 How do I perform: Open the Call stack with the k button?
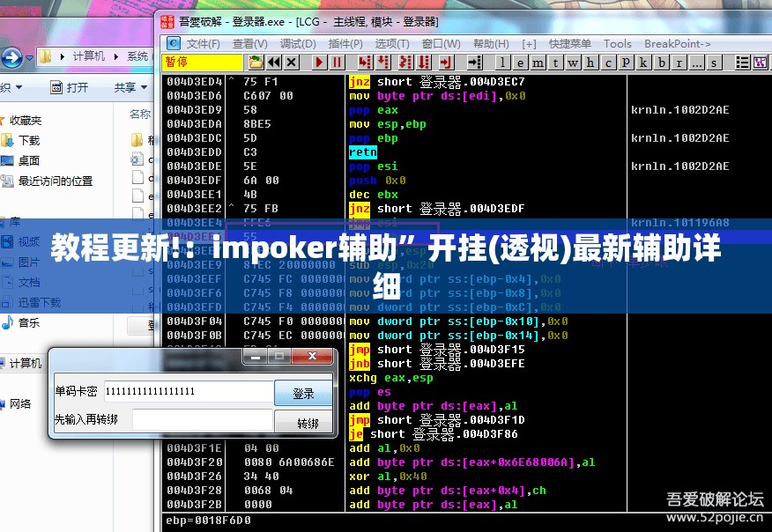click(x=643, y=62)
